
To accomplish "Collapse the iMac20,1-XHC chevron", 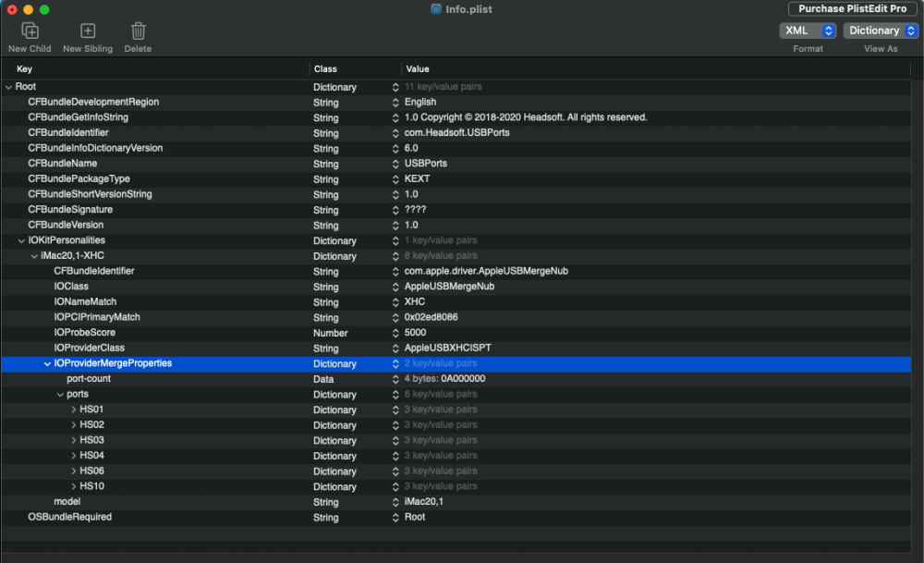I will (x=34, y=256).
